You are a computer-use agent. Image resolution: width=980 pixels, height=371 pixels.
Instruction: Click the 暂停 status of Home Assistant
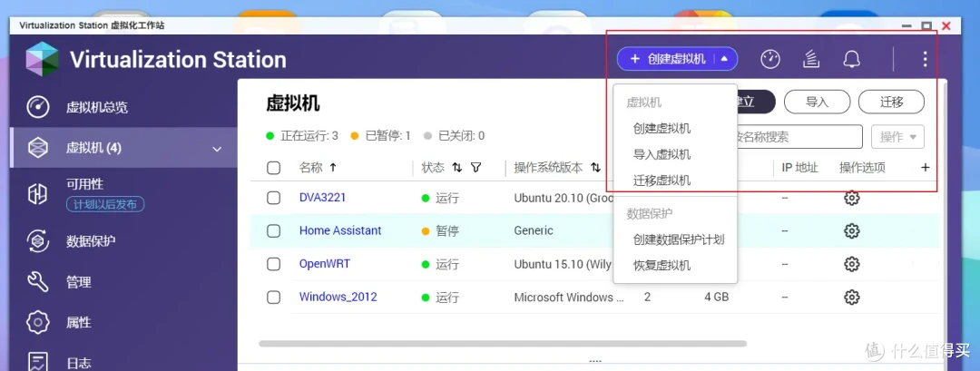(x=440, y=231)
